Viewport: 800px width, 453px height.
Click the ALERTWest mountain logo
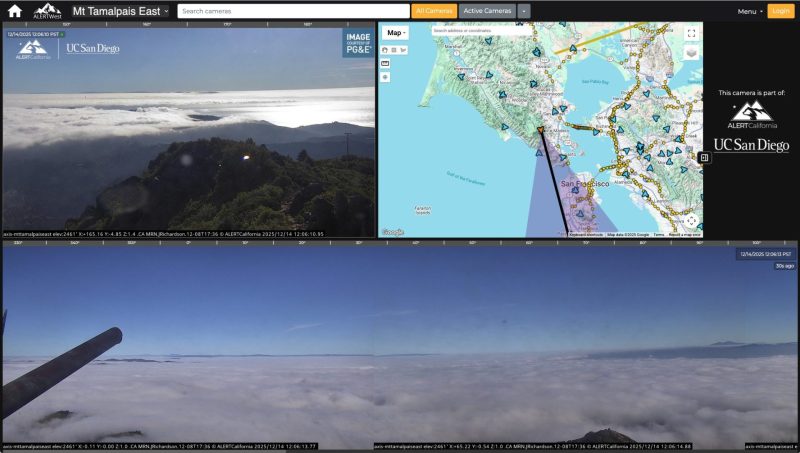[47, 11]
